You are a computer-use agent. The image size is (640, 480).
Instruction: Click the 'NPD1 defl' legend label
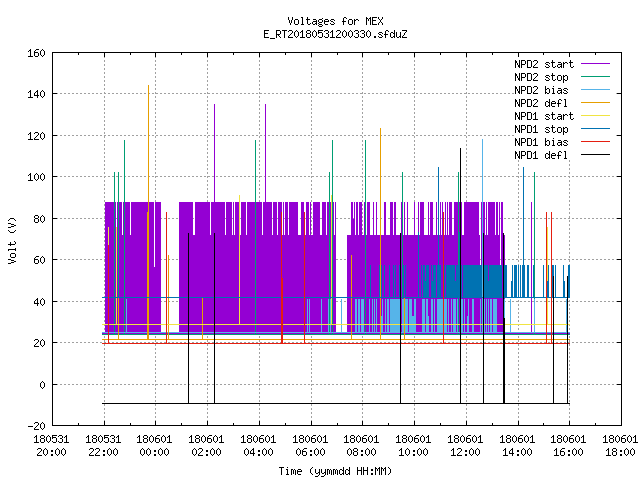tap(541, 156)
